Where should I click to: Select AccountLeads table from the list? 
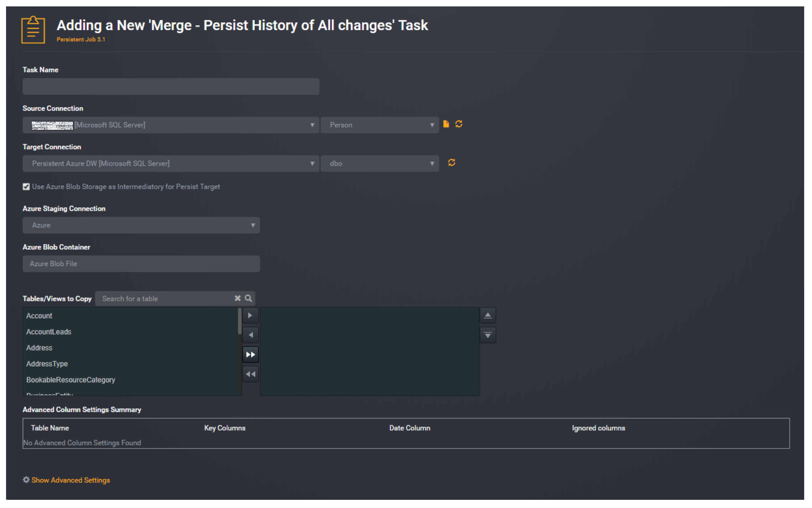[48, 331]
